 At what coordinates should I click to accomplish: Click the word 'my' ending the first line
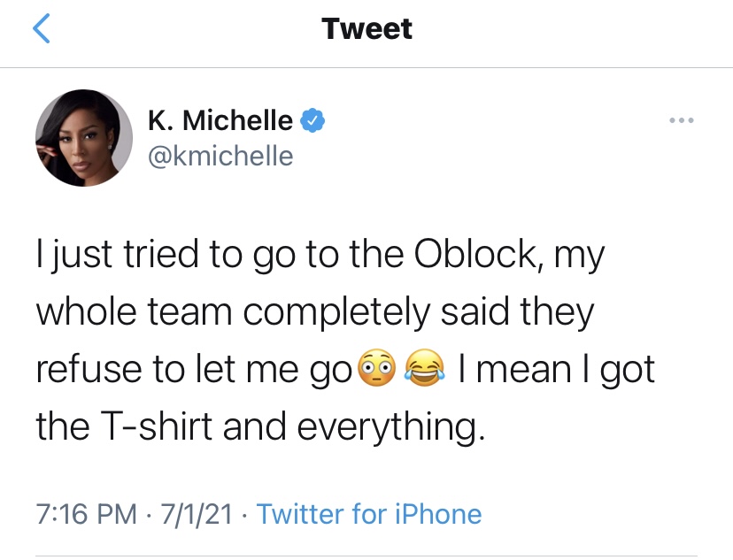point(579,257)
